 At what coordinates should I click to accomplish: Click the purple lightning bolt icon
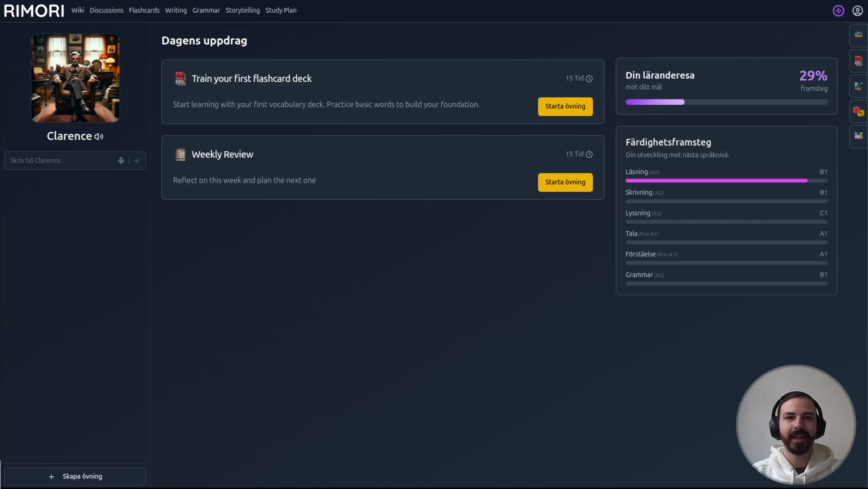838,10
